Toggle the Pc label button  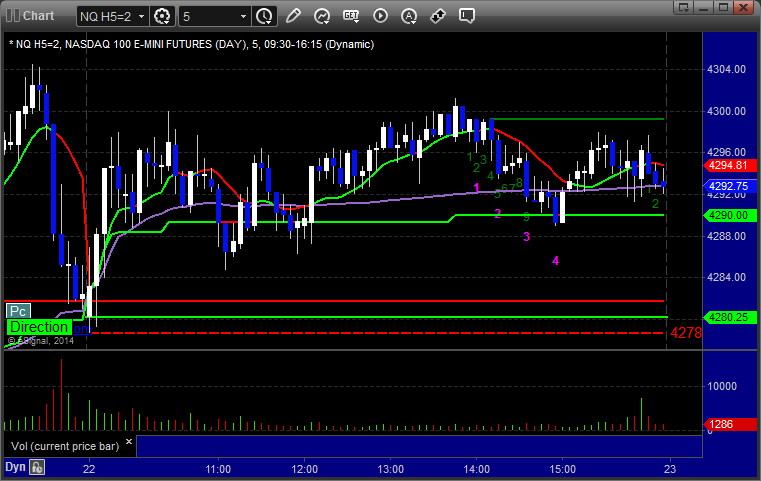coord(18,311)
